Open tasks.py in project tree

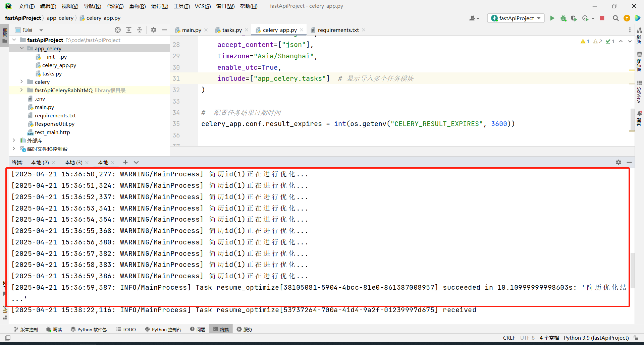pos(52,73)
